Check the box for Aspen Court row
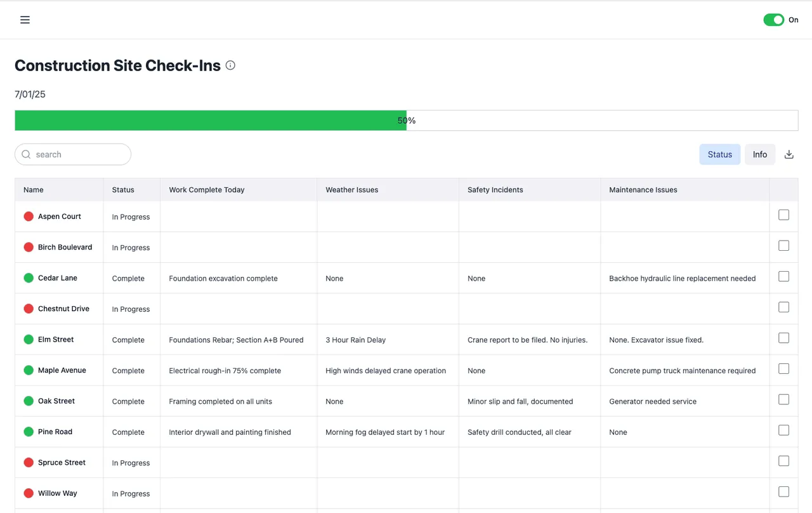This screenshot has height=513, width=812. coord(784,215)
